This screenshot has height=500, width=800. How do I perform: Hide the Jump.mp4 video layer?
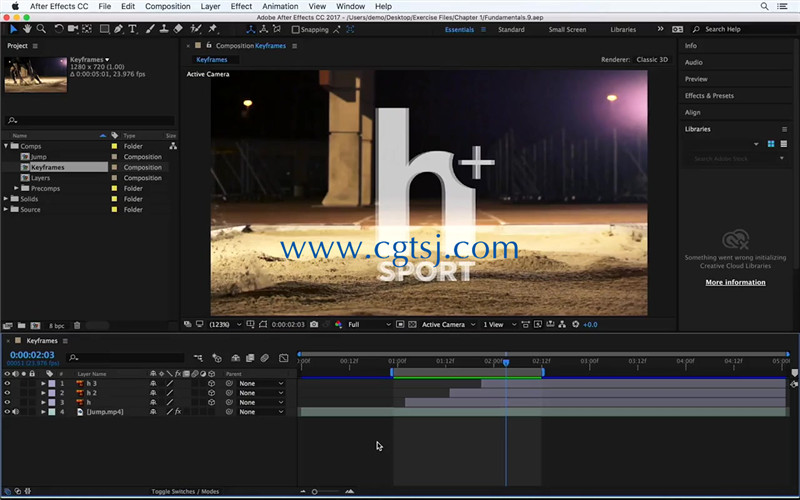(7, 412)
